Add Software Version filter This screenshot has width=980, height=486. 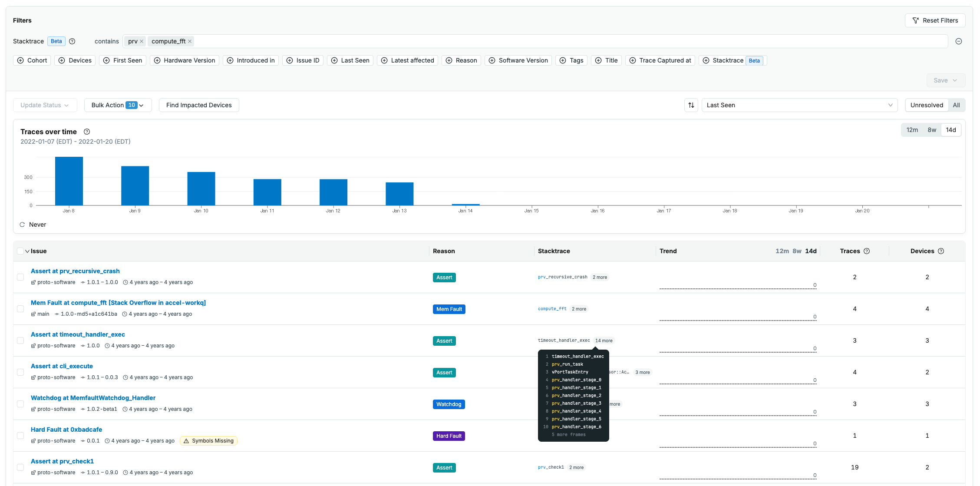point(518,60)
